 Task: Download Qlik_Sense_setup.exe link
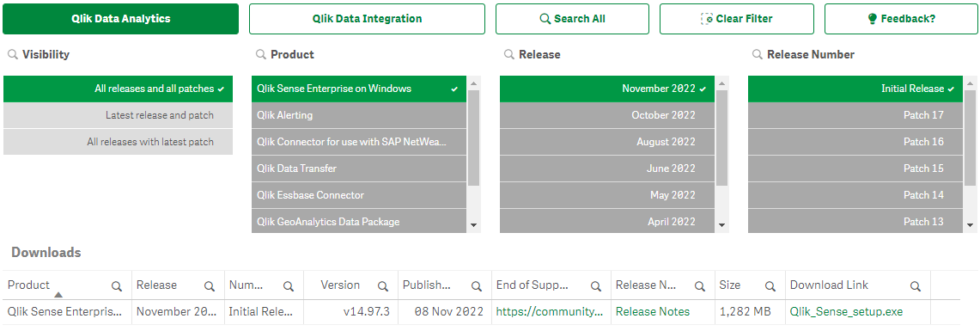point(846,311)
